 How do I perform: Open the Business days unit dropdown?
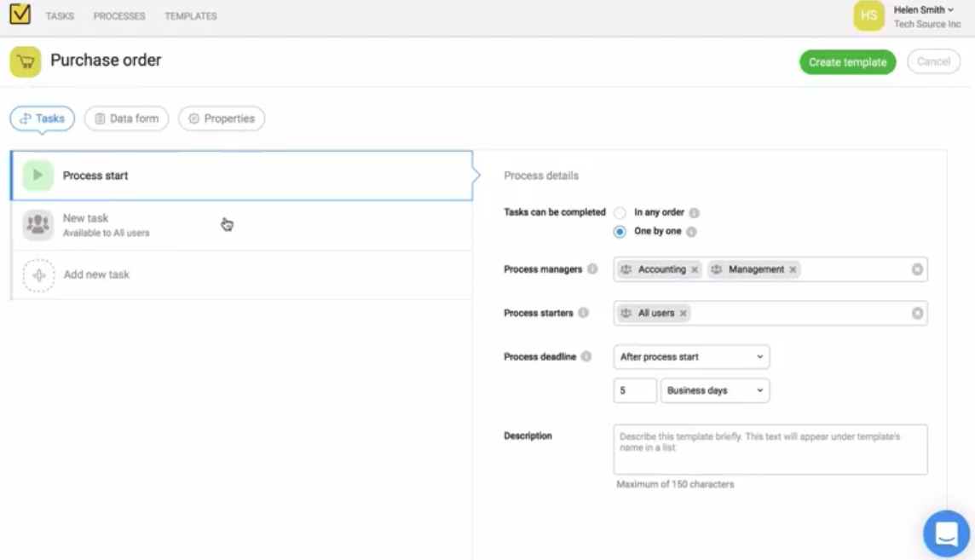[714, 390]
